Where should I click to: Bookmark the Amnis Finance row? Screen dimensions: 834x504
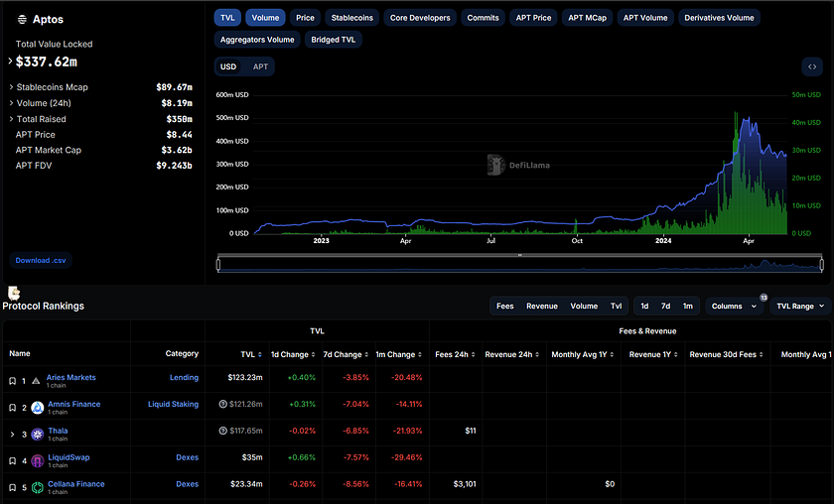12,408
